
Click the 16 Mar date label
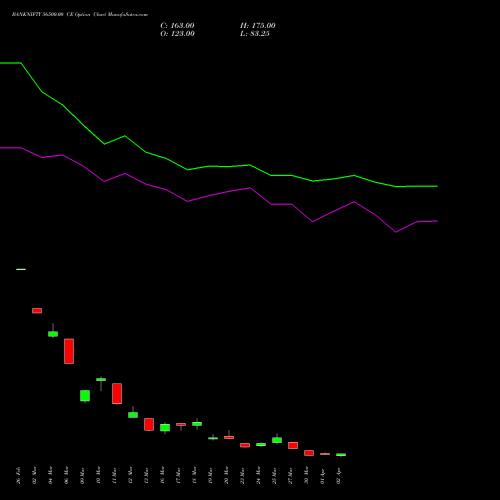coord(162,475)
